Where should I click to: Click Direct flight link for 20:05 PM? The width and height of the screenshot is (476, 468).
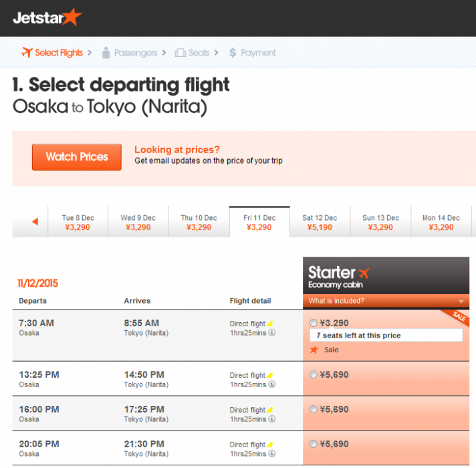[x=248, y=445]
